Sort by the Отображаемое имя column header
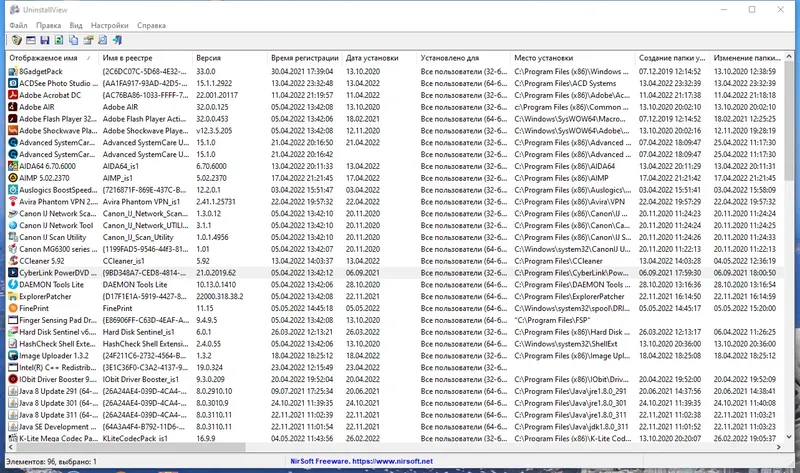The image size is (800, 473). (x=52, y=58)
